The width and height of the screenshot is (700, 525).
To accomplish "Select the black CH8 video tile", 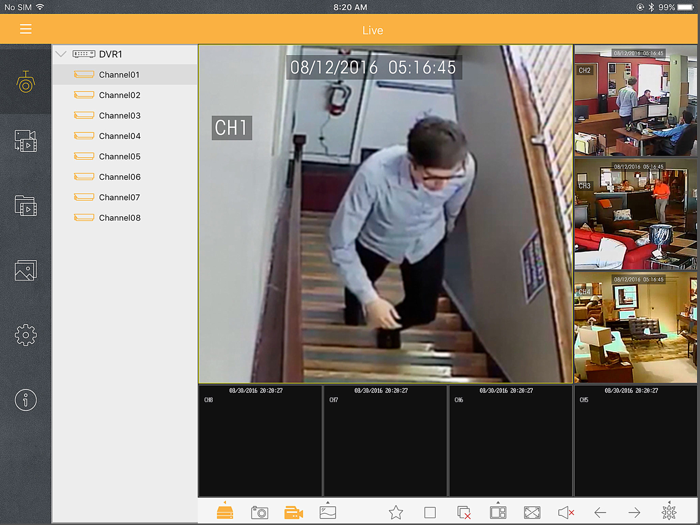I will 260,441.
